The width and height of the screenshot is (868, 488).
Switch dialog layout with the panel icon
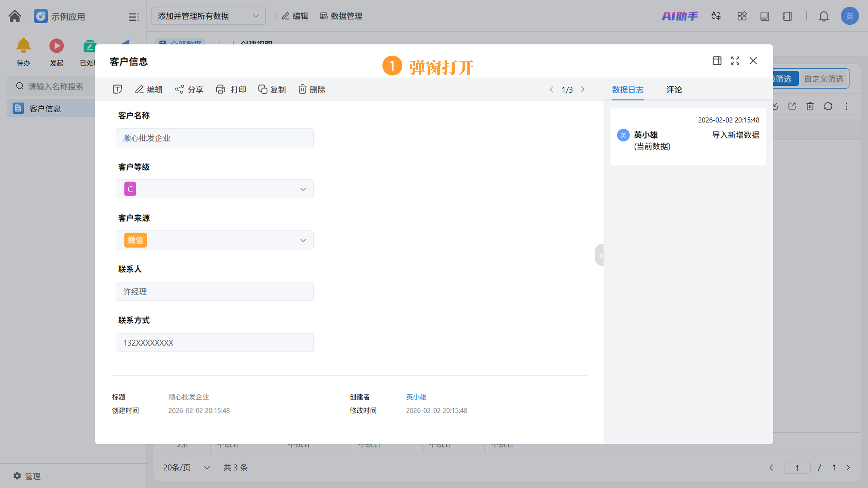717,61
